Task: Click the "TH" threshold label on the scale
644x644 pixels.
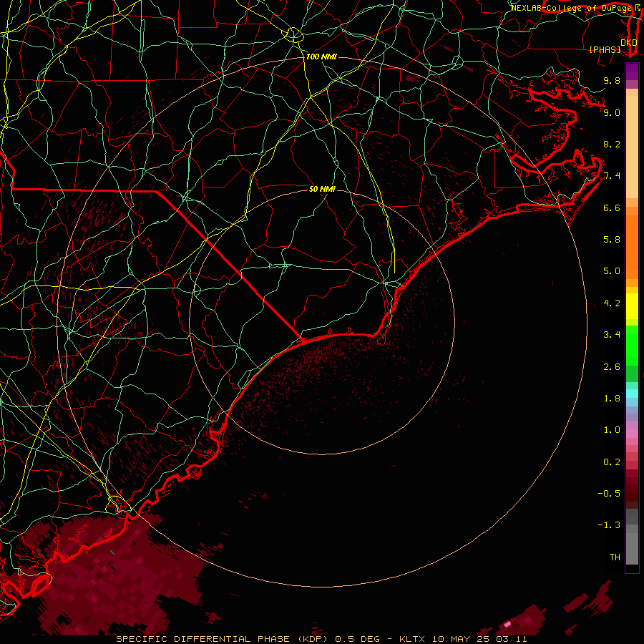Action: (615, 557)
